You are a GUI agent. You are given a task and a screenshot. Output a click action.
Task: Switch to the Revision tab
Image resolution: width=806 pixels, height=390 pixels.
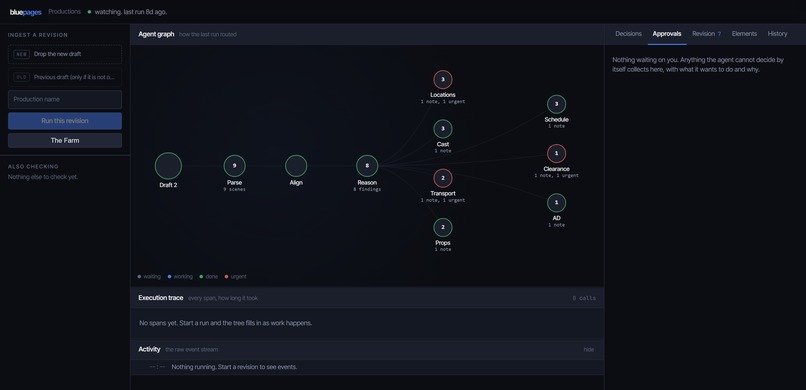[x=706, y=34]
